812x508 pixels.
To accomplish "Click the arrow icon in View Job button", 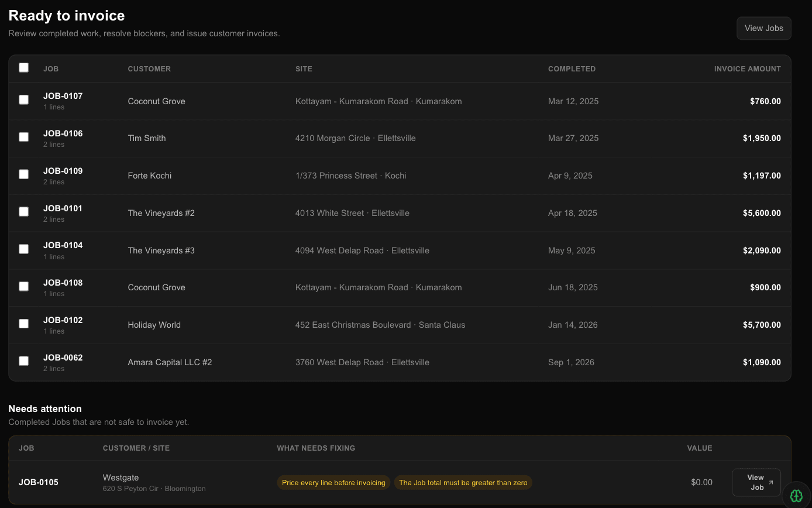I will pyautogui.click(x=771, y=483).
